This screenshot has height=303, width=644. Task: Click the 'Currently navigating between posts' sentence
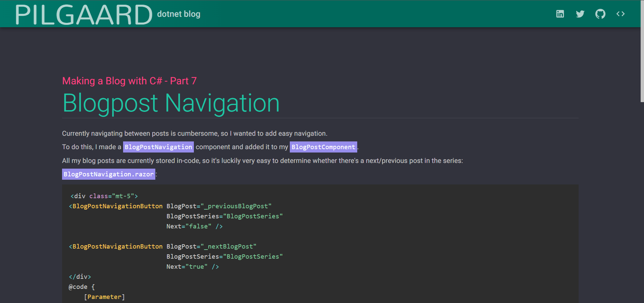(x=195, y=134)
